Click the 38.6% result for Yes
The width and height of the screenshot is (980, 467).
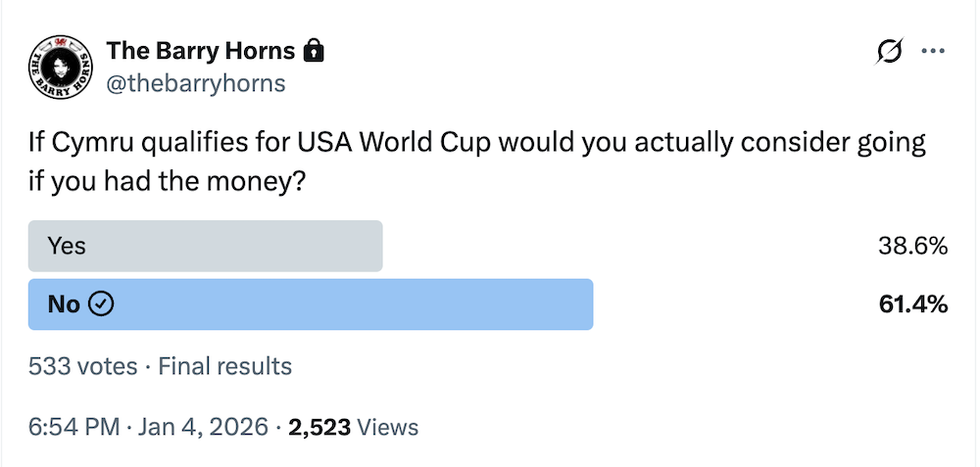[912, 246]
